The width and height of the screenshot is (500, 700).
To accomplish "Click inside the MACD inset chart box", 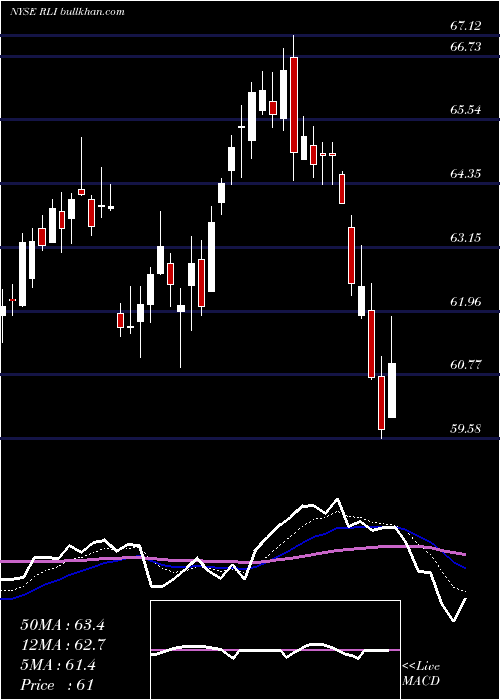I will coord(275,650).
